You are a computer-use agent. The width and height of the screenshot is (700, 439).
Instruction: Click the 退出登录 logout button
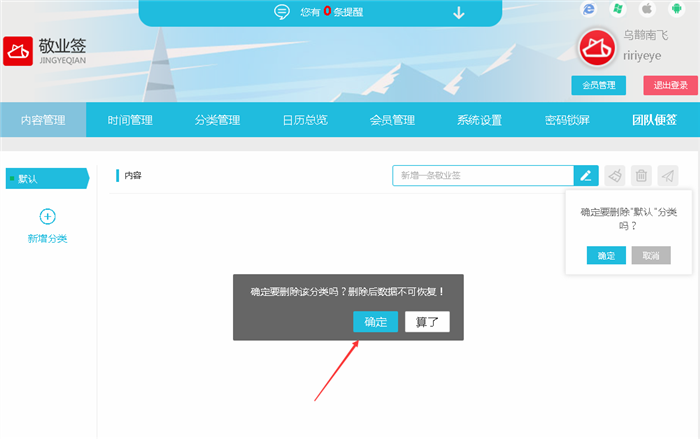pyautogui.click(x=671, y=85)
